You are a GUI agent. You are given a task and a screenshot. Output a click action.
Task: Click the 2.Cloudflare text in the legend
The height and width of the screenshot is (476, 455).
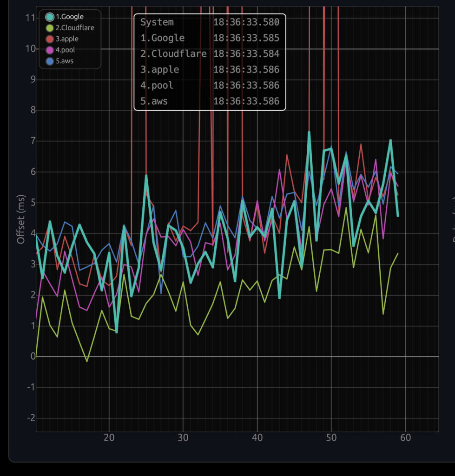[x=75, y=28]
